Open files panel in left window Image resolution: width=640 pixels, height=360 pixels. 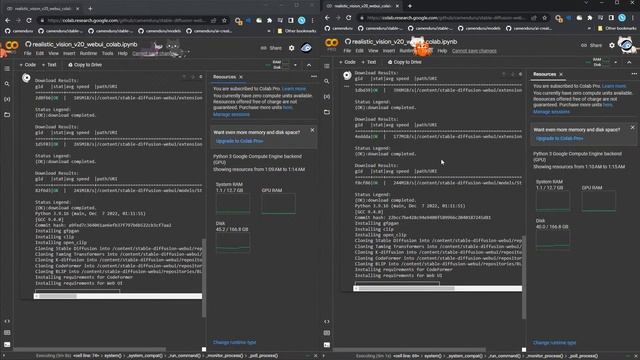tap(7, 115)
